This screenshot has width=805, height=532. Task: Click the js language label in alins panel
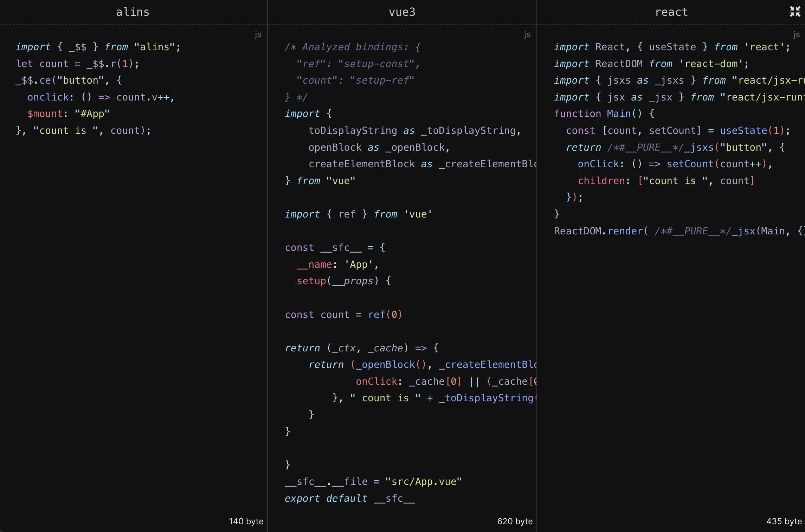click(258, 34)
